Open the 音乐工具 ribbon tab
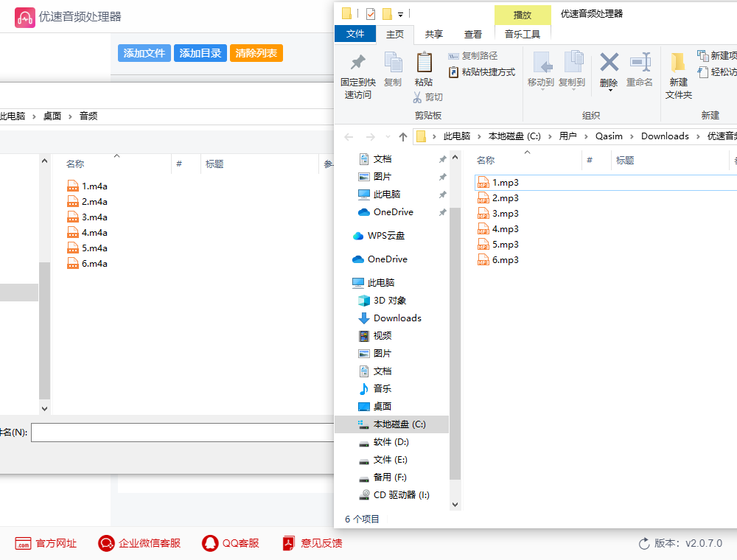 coord(523,35)
